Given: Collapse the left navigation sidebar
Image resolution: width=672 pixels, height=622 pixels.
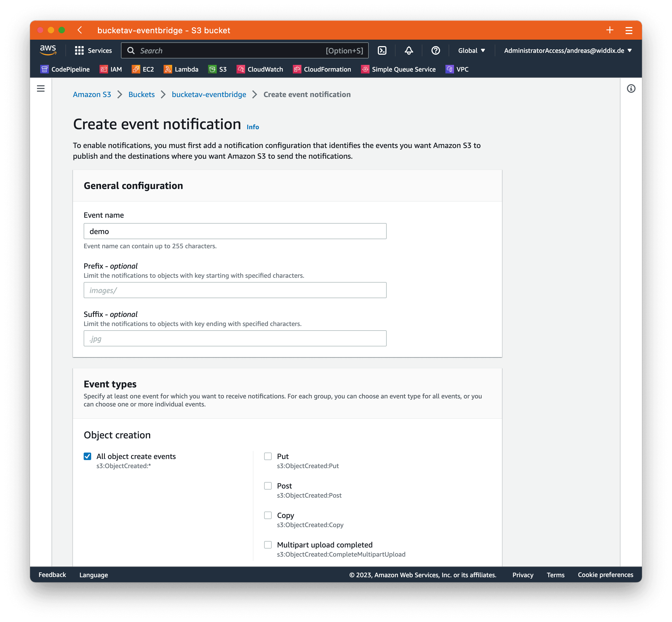Looking at the screenshot, I should 41,88.
